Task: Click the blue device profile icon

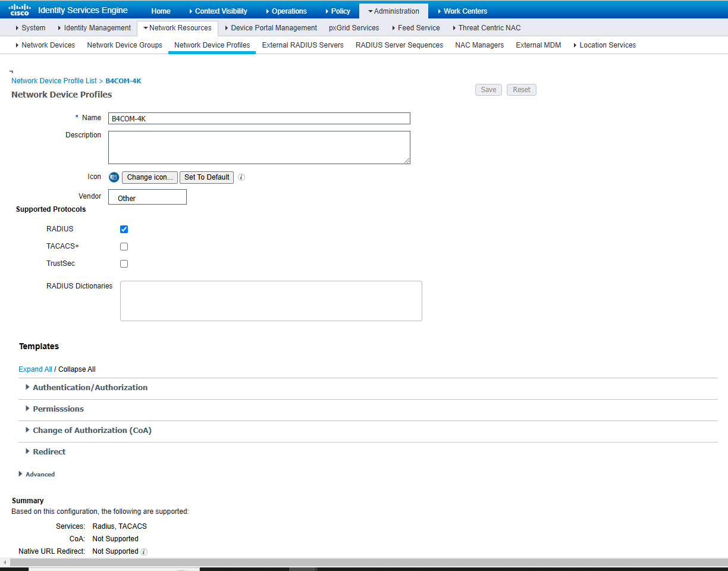Action: click(114, 177)
